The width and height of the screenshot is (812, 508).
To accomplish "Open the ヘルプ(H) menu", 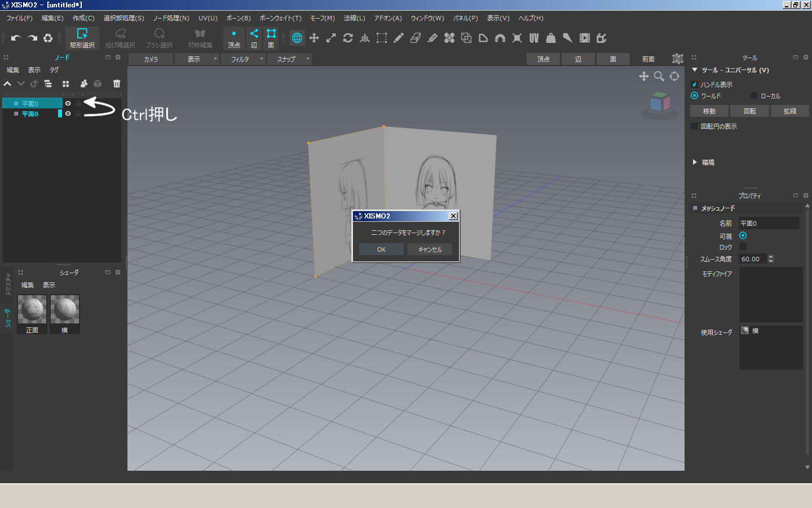I will tap(531, 18).
